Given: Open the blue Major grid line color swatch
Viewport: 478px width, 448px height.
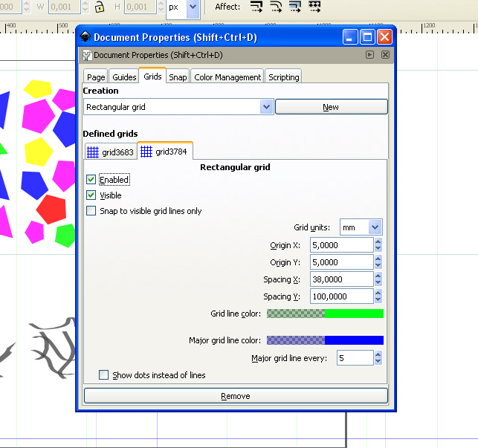Looking at the screenshot, I should pyautogui.click(x=325, y=340).
